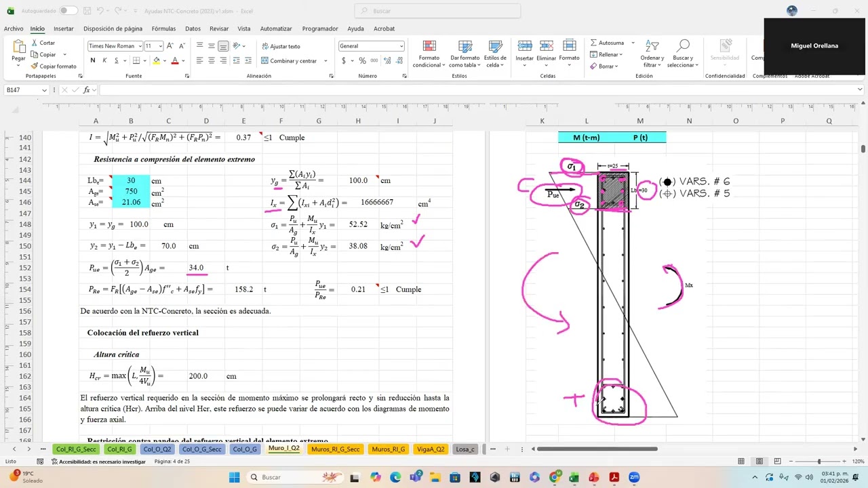
Task: Click the zoom slider in status bar
Action: [819, 462]
